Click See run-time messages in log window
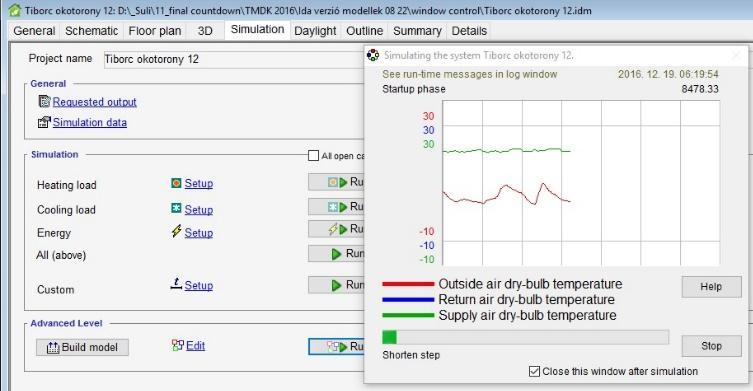Viewport: 753px width, 391px height. (x=470, y=74)
